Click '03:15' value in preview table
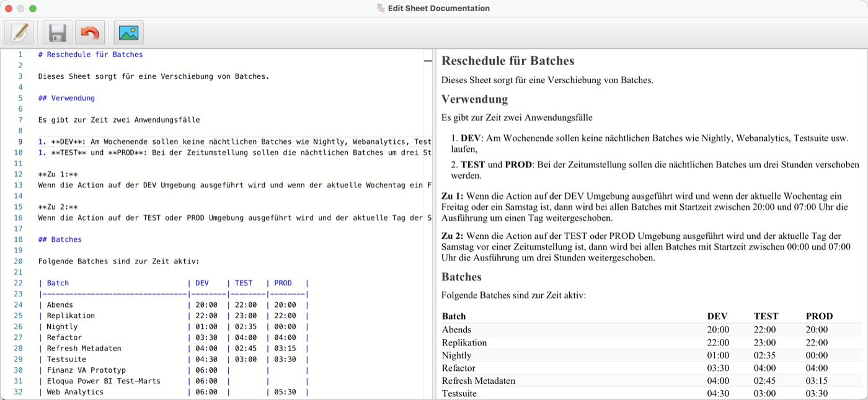Image resolution: width=868 pixels, height=400 pixels. 817,381
